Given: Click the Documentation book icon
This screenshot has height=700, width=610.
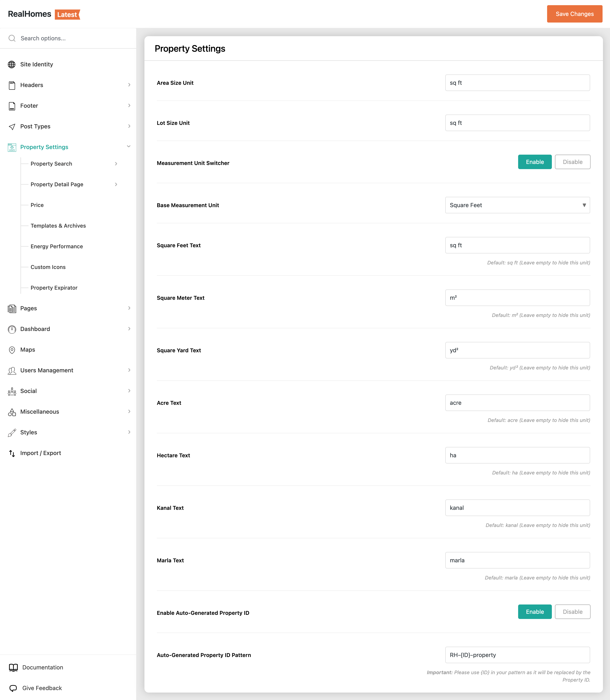Looking at the screenshot, I should (x=13, y=667).
